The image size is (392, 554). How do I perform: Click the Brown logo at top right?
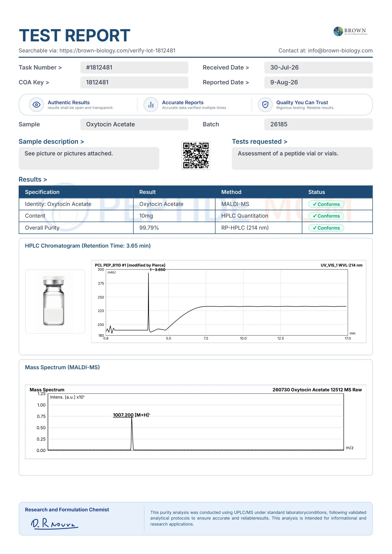(x=351, y=31)
